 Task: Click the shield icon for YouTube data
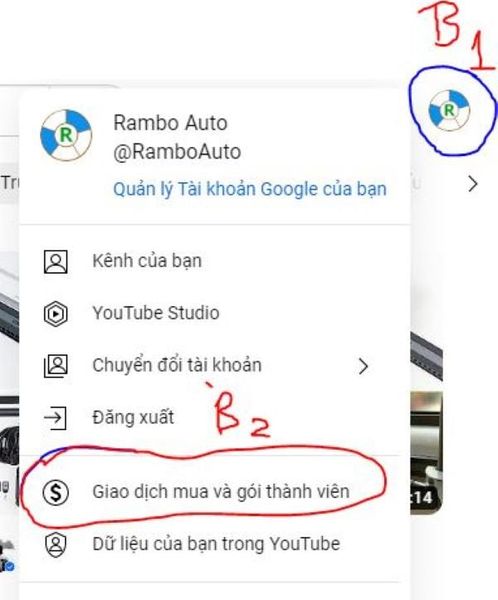tap(56, 545)
